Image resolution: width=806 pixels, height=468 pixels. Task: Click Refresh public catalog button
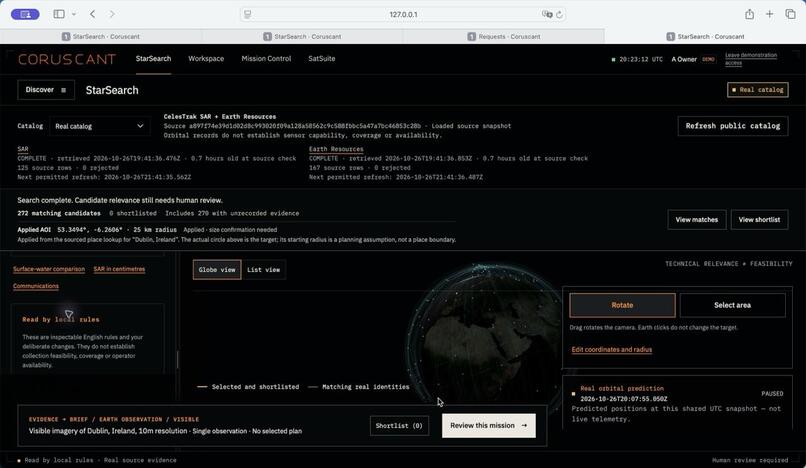point(732,126)
